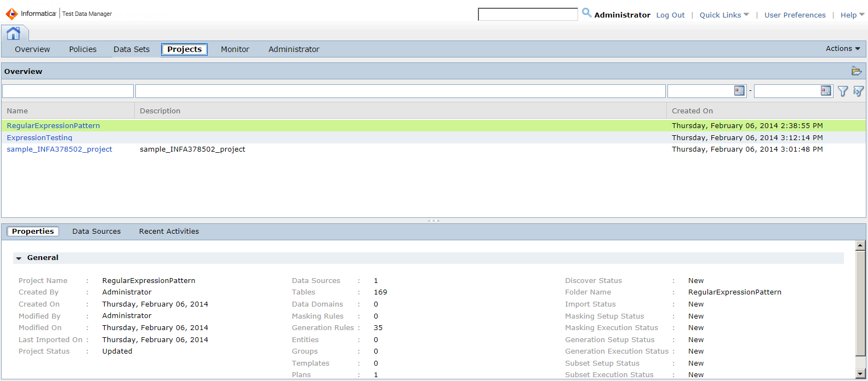
Task: Open RegularExpressionPattern project link
Action: 53,126
